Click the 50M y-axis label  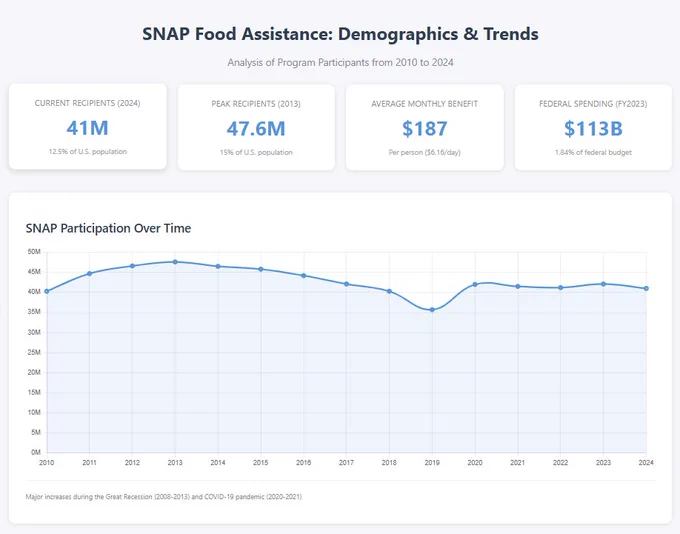34,252
